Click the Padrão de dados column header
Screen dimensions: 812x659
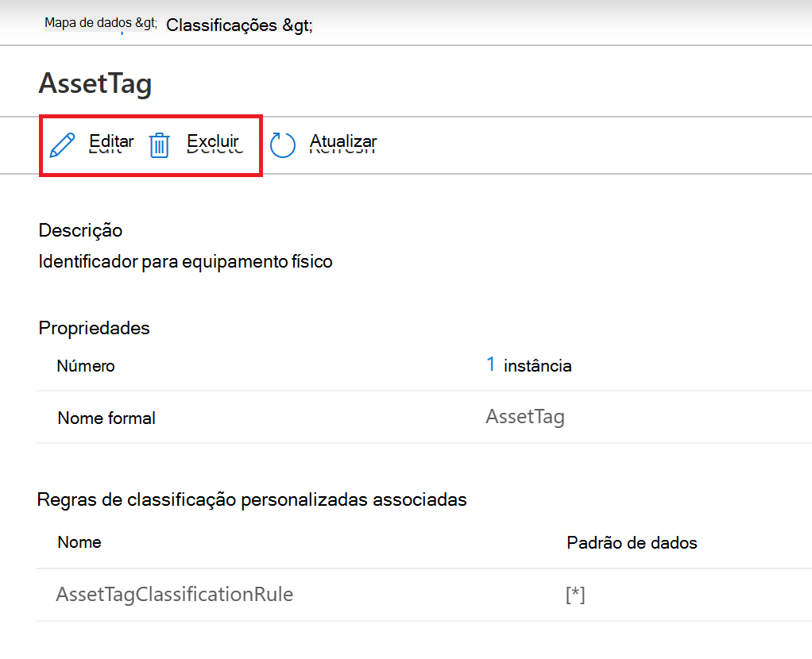(x=632, y=542)
